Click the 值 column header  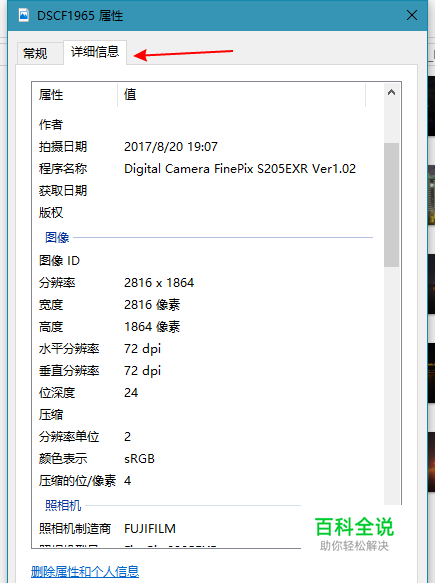click(x=130, y=94)
